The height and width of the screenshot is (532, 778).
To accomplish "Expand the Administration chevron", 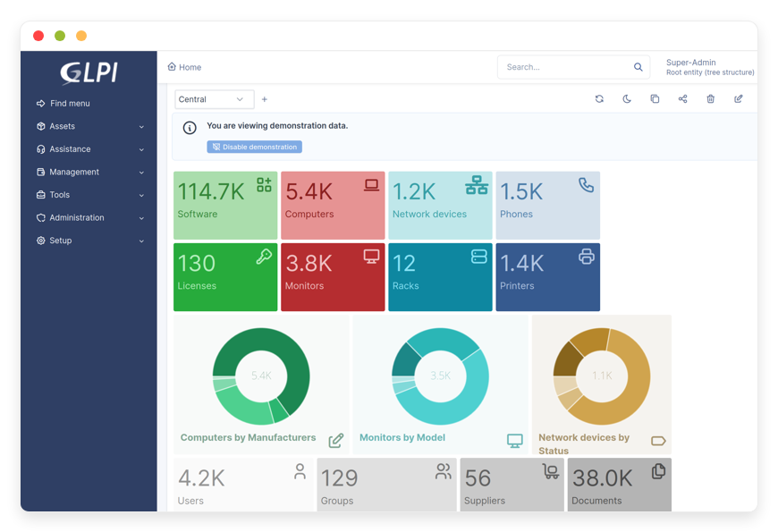I will (141, 218).
